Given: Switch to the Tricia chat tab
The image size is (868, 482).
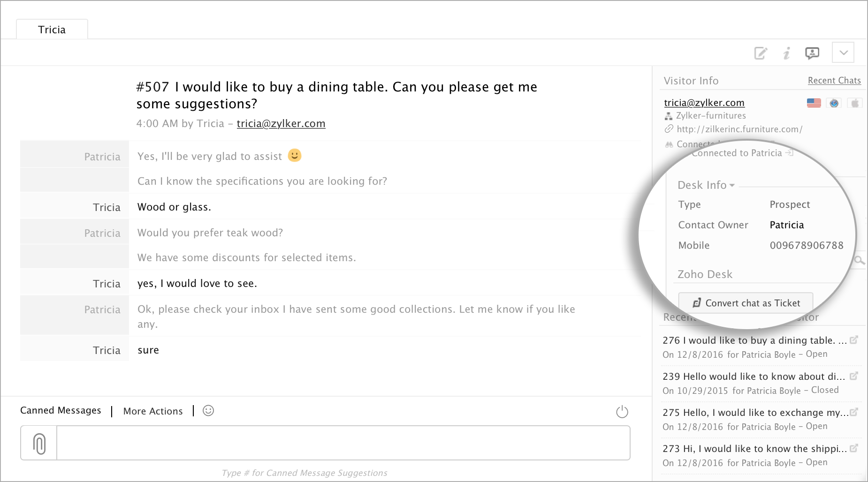Looking at the screenshot, I should click(x=52, y=30).
